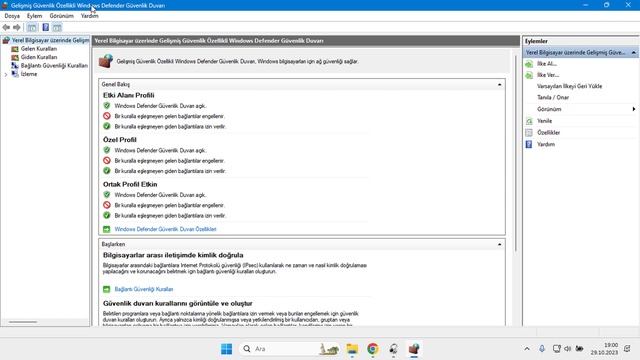Open Windows Defender Güvenlik Duvarı Özellikleri link
This screenshot has width=640, height=360.
165,229
